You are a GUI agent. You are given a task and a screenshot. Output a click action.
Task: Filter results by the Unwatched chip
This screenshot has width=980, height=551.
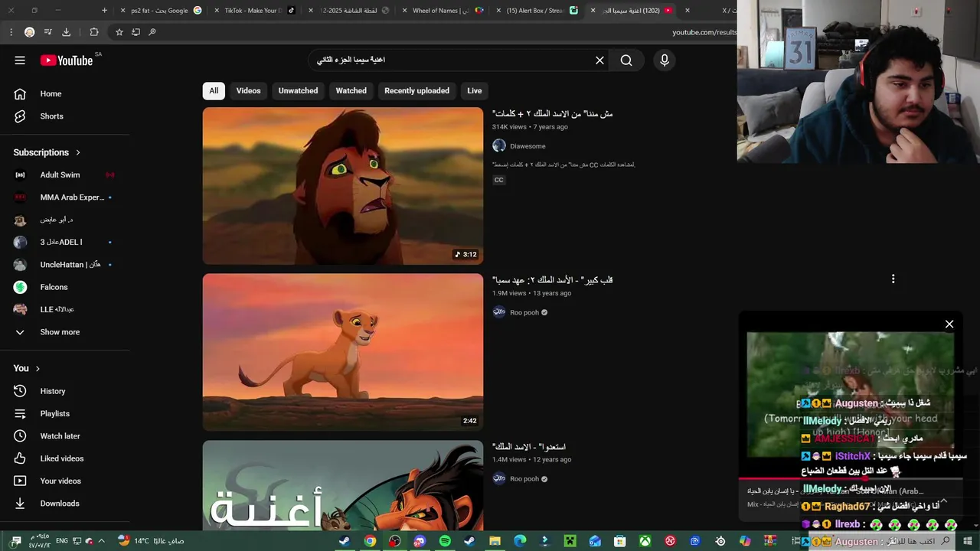pyautogui.click(x=298, y=90)
